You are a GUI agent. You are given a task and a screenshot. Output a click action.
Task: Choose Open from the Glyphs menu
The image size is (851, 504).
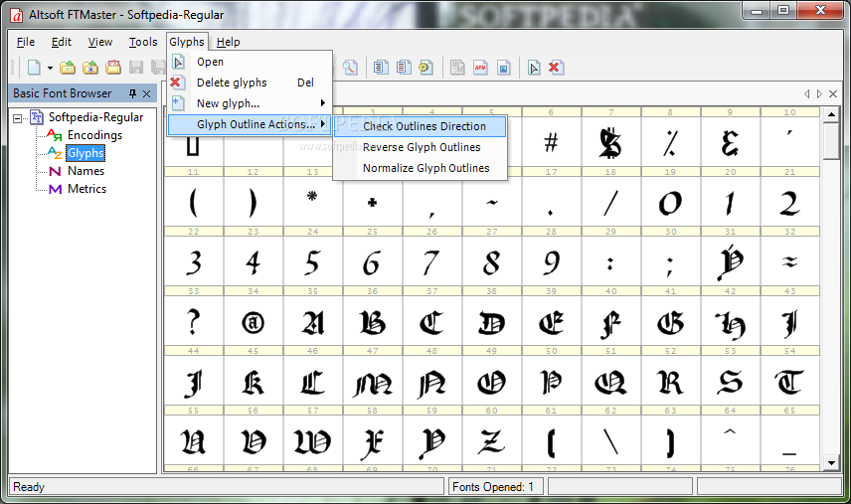pyautogui.click(x=250, y=62)
